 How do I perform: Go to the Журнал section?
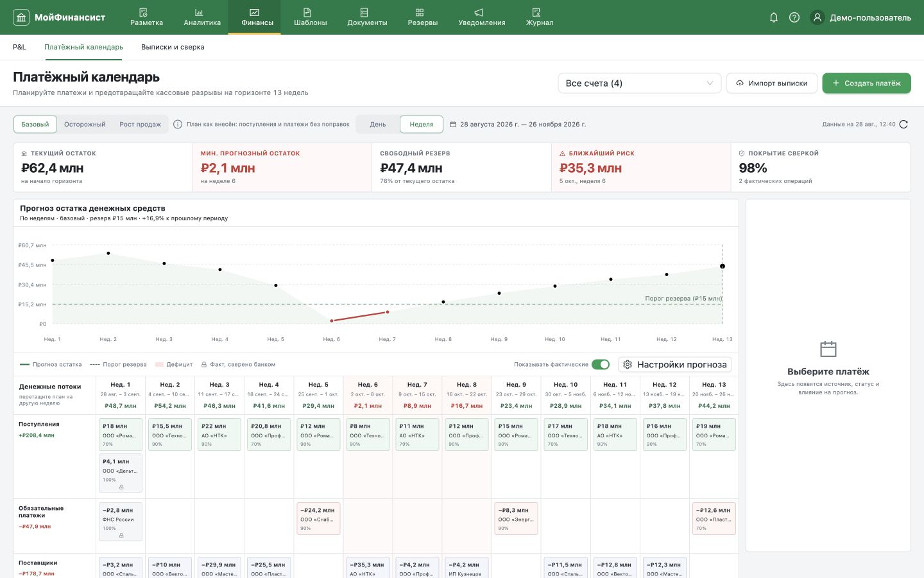[540, 17]
